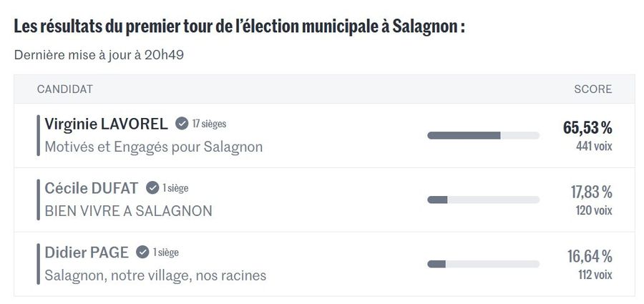644x304 pixels.
Task: Click list name BIEN VIVRE A SALAGNON
Action: pyautogui.click(x=129, y=212)
